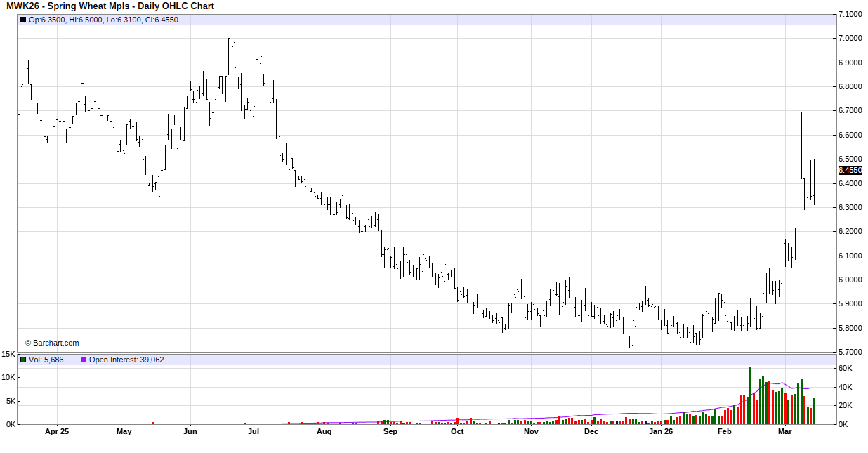Click the Barchart.com copyright text
Image resolution: width=868 pixels, height=453 pixels.
(x=52, y=343)
